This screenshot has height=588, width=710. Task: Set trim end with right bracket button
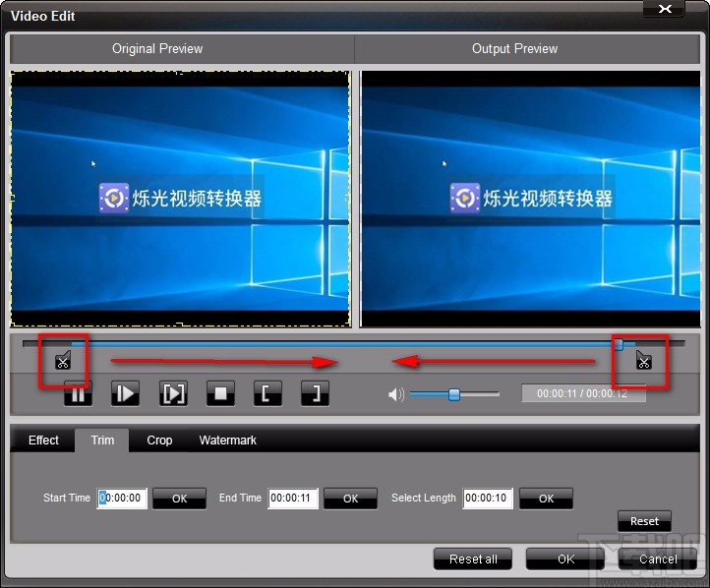[x=315, y=393]
